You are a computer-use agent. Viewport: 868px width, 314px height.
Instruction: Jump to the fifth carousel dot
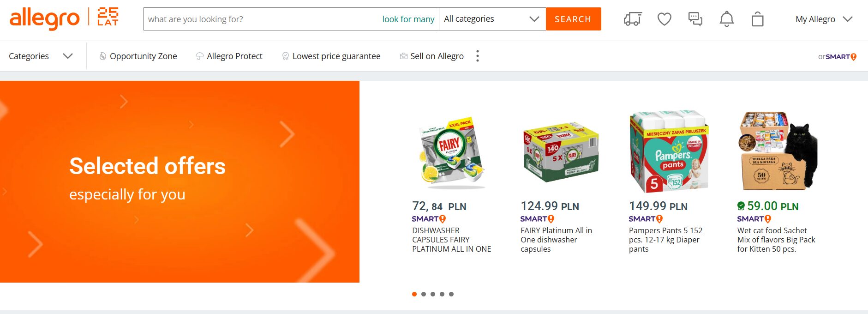[x=451, y=294]
